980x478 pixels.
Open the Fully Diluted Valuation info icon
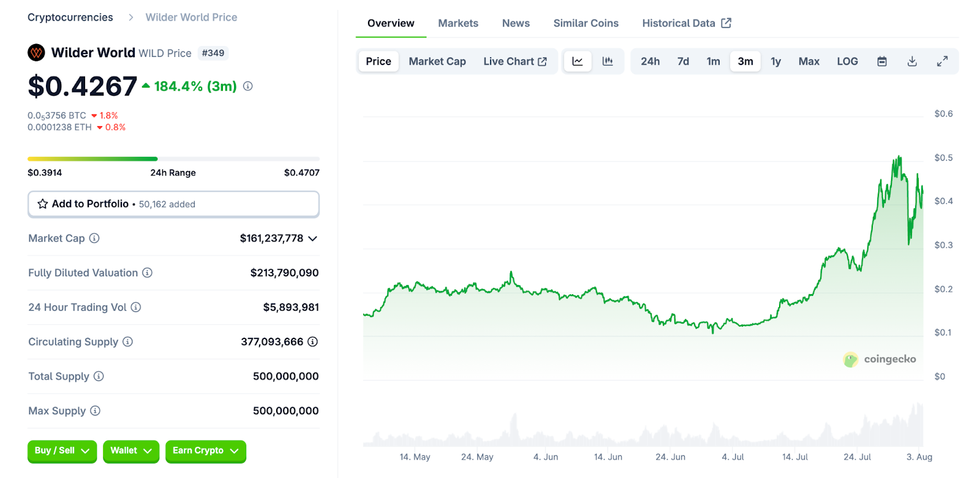pyautogui.click(x=148, y=273)
